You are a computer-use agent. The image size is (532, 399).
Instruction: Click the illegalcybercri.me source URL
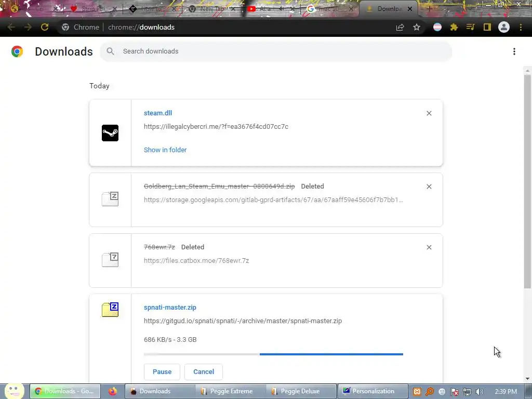click(x=216, y=127)
